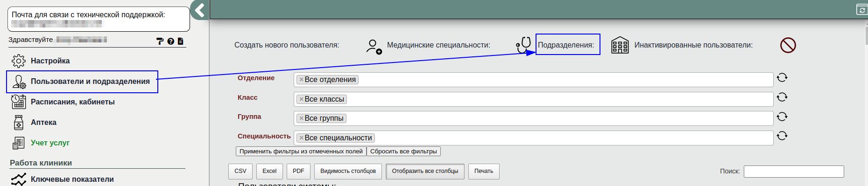Click in the Поиск search field
This screenshot has height=186, width=868.
(794, 172)
